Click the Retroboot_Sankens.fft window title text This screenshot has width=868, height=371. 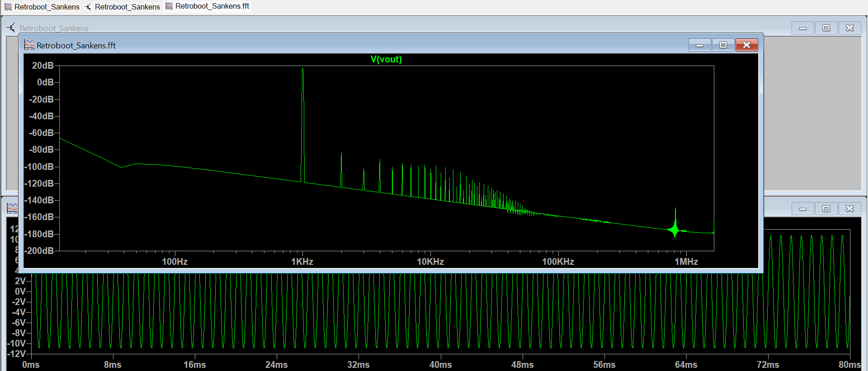76,45
